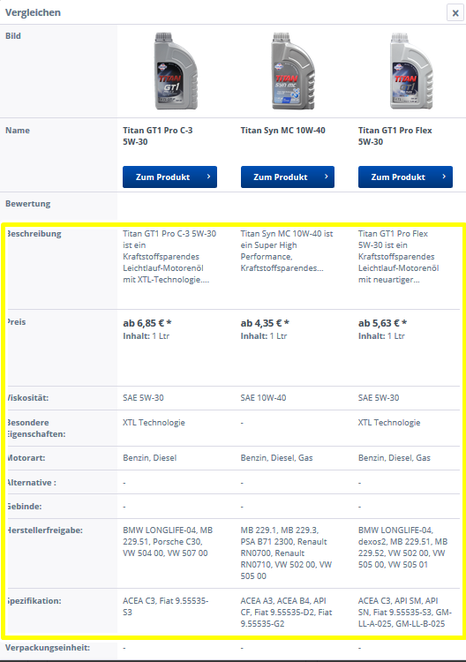Viewport: 466px width, 662px height.
Task: Click the Herstellerfreigabe row label
Action: (x=45, y=530)
